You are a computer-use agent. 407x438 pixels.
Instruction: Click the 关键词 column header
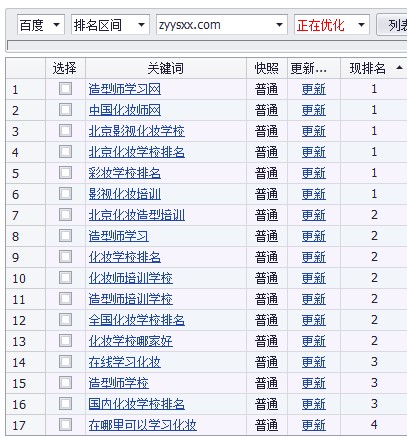166,68
